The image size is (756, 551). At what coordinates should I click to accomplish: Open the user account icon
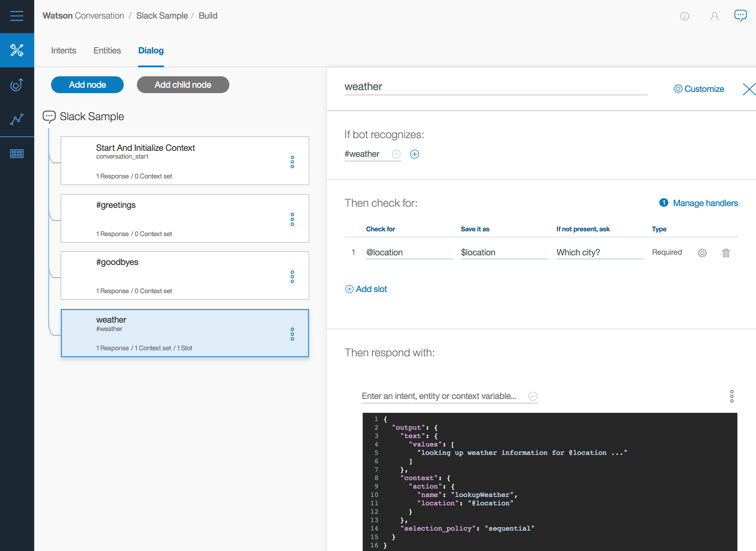click(x=714, y=16)
